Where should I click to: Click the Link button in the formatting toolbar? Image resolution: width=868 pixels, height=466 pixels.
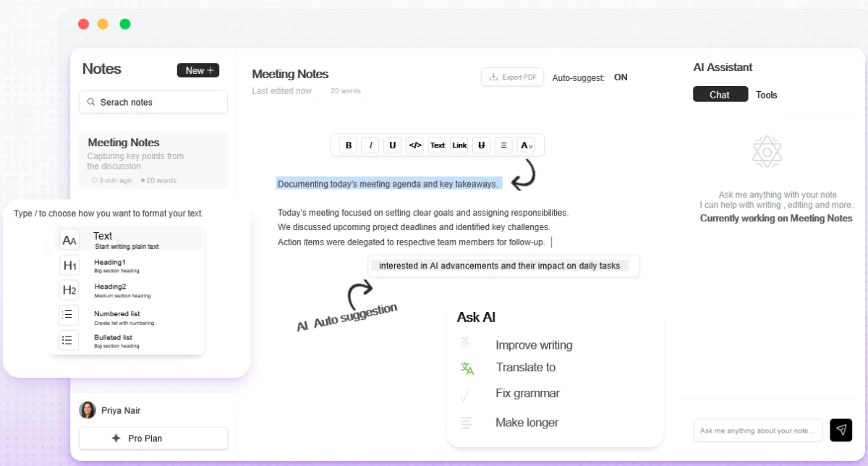click(459, 145)
